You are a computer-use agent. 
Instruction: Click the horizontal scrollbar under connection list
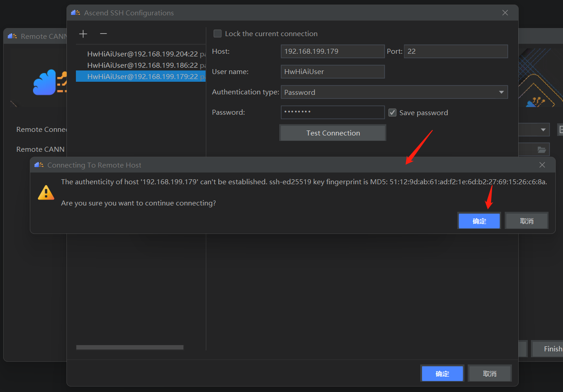[130, 347]
